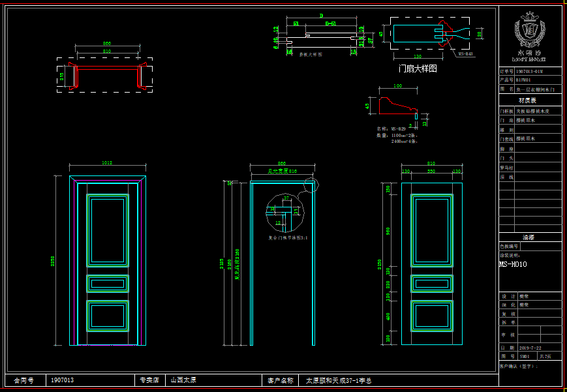Click the 山西太原 store name cell
Screen dimensions: 567x392
[x=184, y=380]
